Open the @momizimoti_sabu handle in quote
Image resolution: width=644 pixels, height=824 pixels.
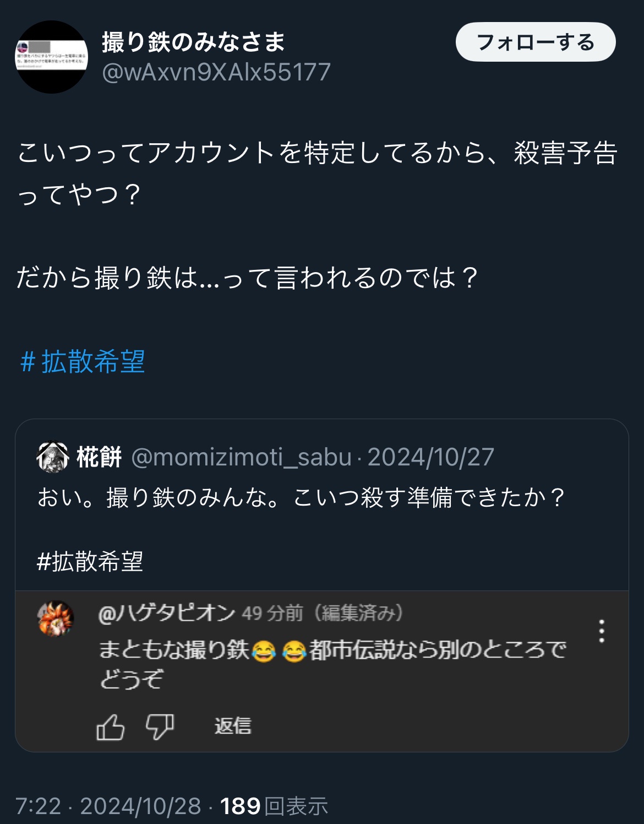(x=242, y=457)
